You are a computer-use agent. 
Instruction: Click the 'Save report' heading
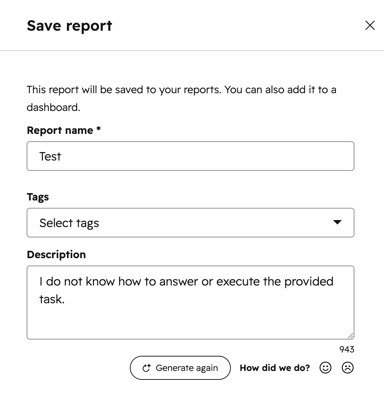click(x=69, y=26)
